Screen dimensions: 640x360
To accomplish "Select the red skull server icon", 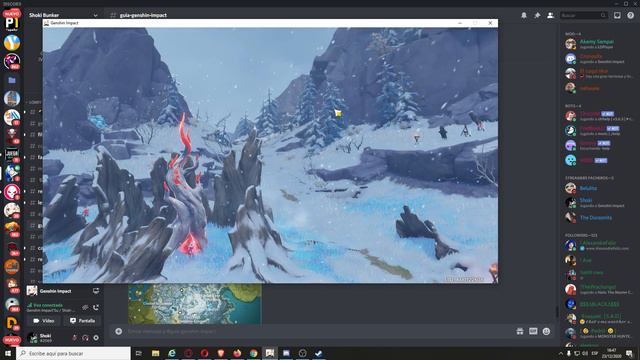I will tap(12, 191).
